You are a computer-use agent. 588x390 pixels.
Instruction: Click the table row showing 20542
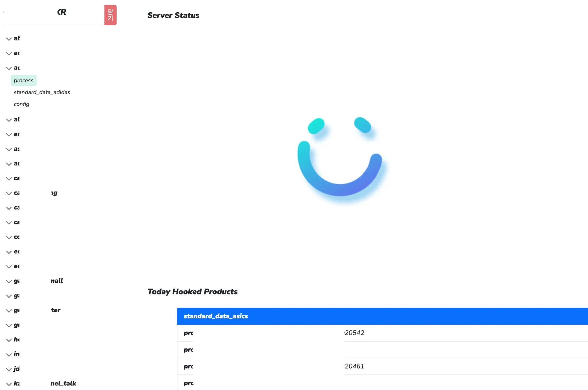[x=354, y=333]
